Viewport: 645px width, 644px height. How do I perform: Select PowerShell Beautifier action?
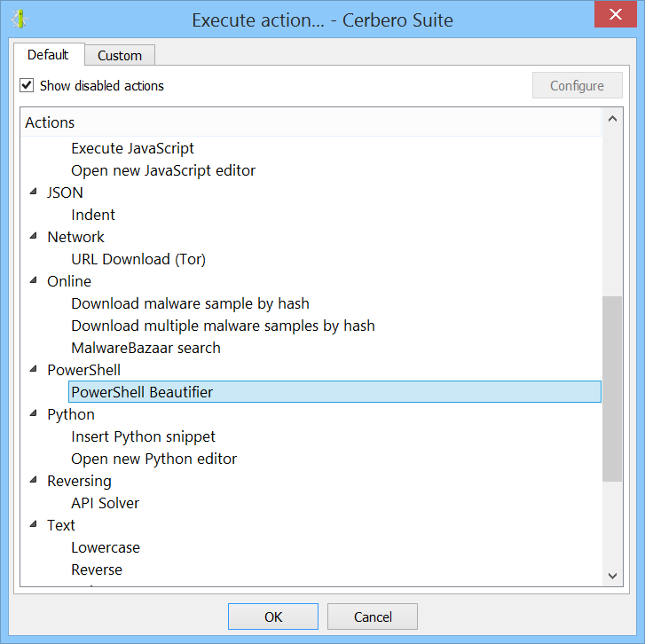334,392
